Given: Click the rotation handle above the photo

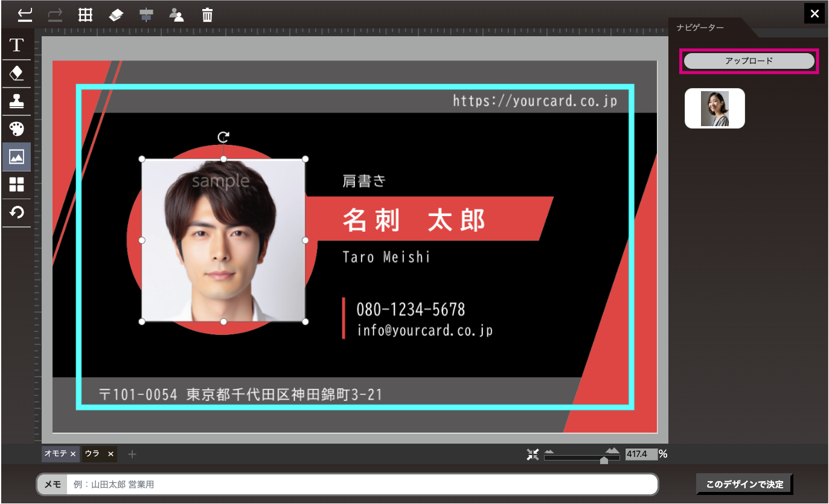Looking at the screenshot, I should pos(223,137).
